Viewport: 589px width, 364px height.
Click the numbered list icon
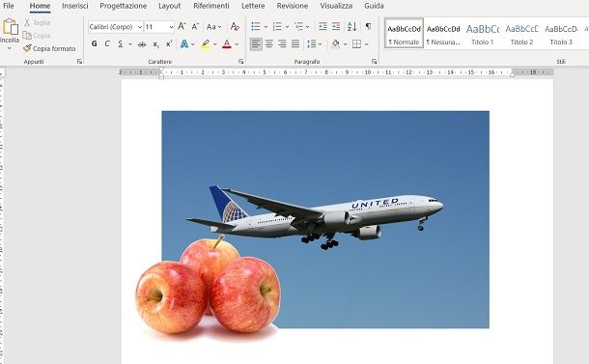(277, 26)
